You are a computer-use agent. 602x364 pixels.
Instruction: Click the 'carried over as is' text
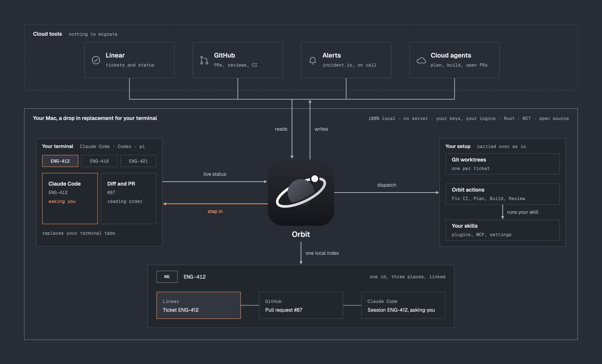coord(501,146)
